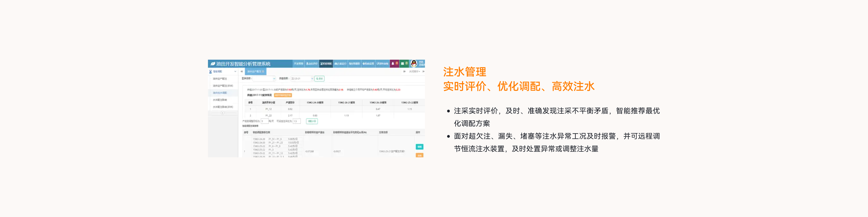This screenshot has height=217, width=868.
Task: Select the 智能调配 top menu item
Action: click(x=326, y=64)
